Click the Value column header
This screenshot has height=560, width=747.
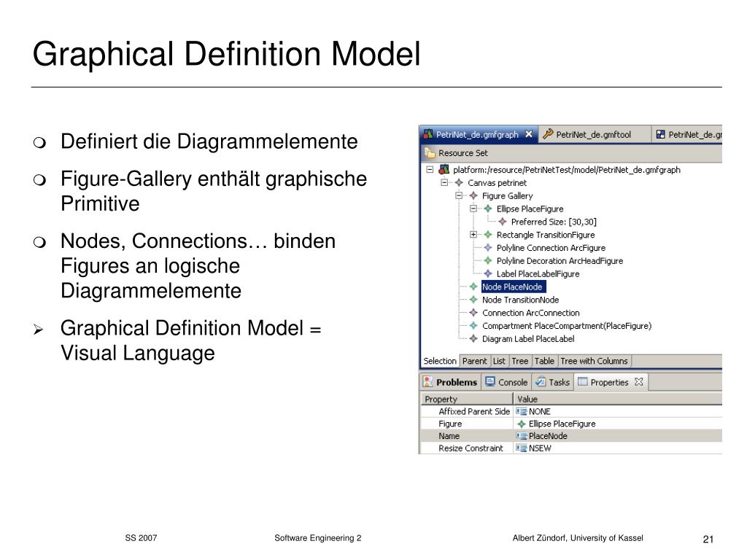(x=618, y=399)
